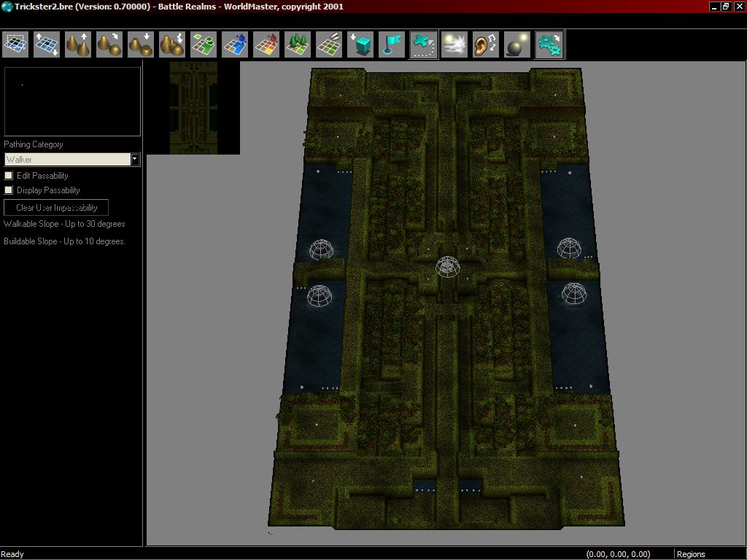Click the minimap thumbnail preview
The image size is (747, 560).
[x=193, y=108]
